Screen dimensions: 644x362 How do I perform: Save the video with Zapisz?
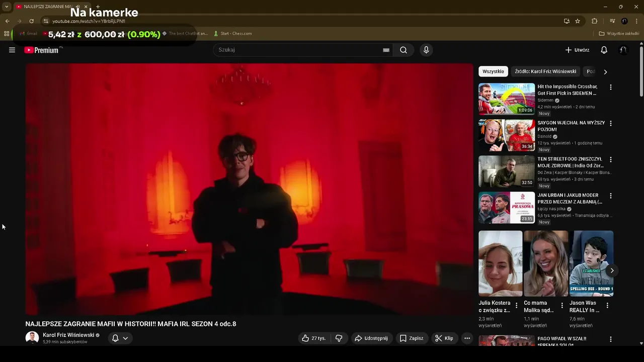(x=411, y=338)
